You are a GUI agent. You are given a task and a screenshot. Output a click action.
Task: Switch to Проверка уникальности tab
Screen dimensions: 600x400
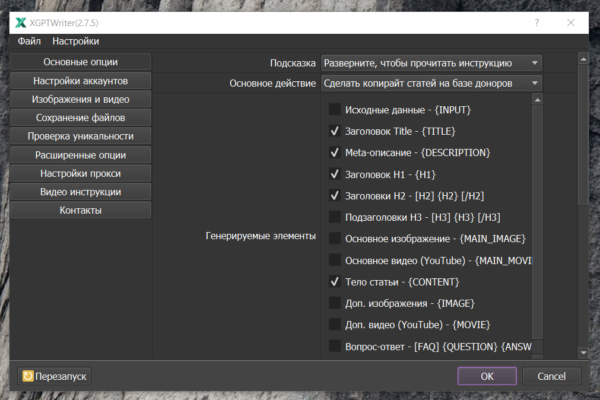80,136
